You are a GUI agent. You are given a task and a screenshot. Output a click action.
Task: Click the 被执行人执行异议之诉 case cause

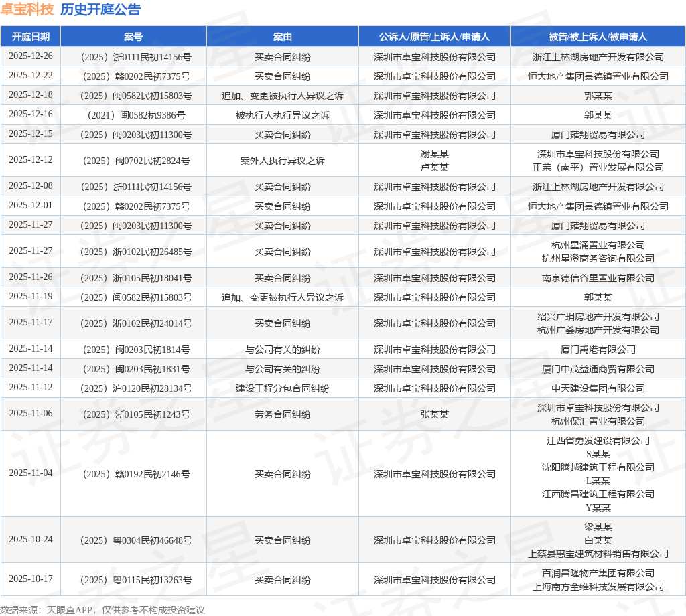point(283,115)
